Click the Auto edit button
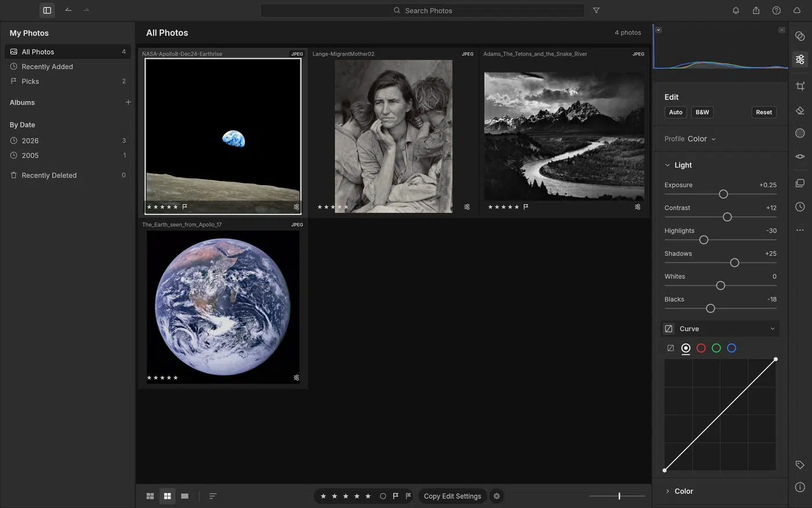 (x=676, y=112)
